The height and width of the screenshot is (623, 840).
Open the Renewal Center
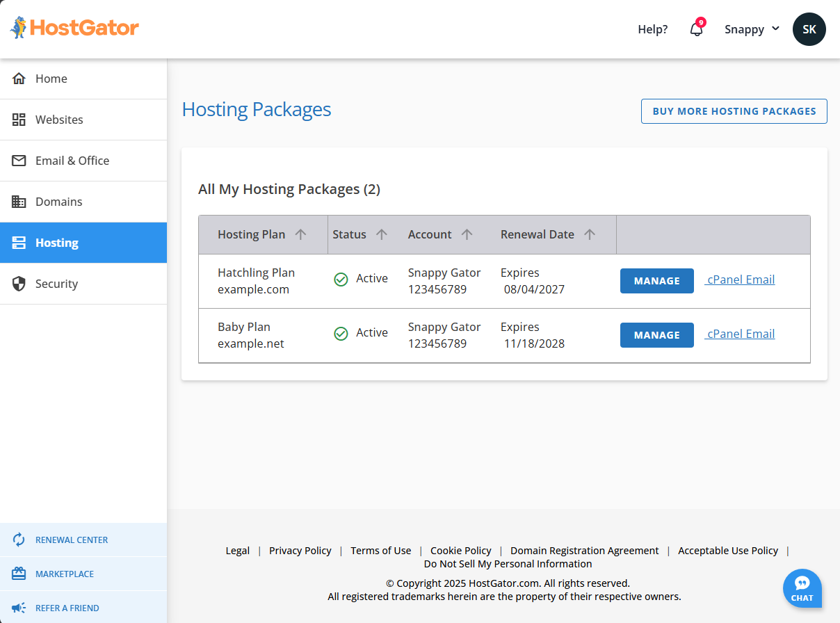coord(72,540)
